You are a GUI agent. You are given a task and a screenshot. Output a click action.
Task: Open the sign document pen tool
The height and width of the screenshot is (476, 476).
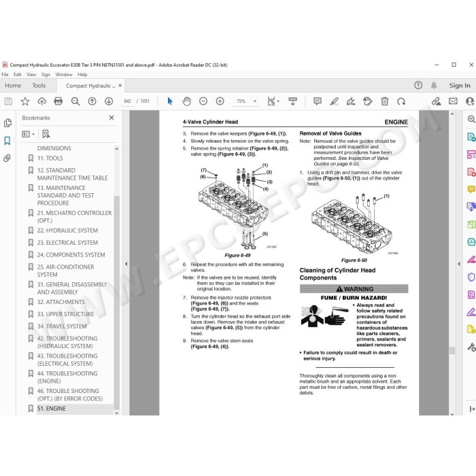pos(351,101)
